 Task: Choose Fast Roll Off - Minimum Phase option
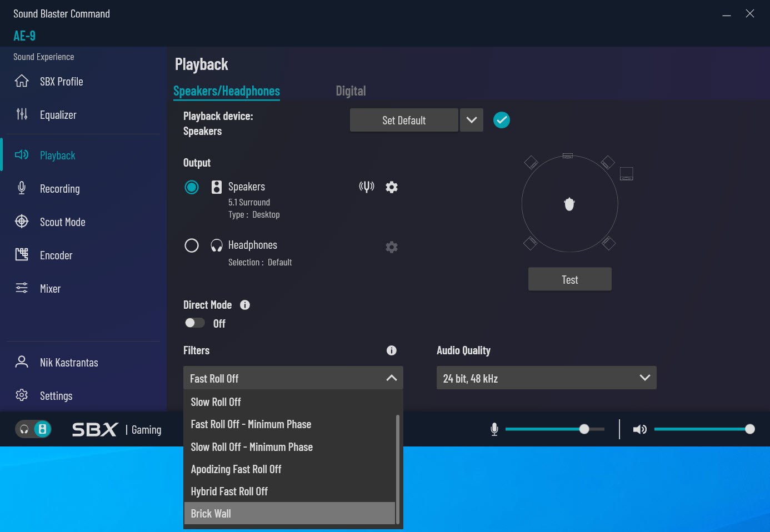[x=289, y=424]
